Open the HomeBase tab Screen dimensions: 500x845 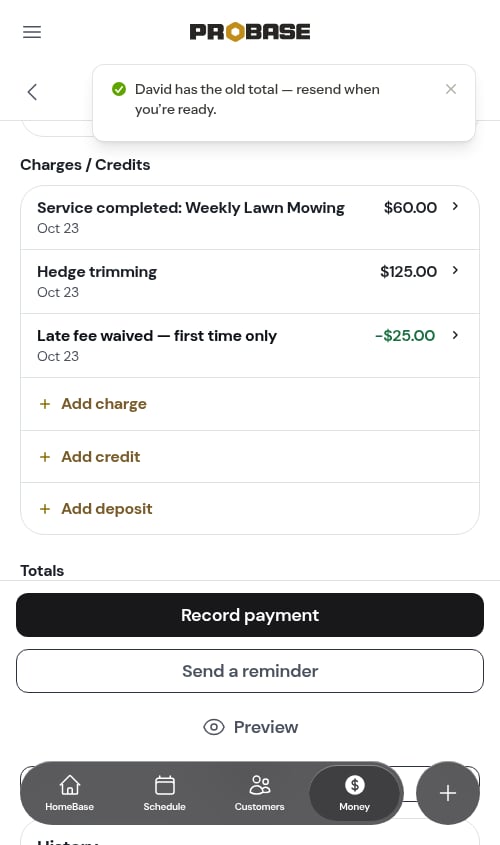(x=70, y=793)
